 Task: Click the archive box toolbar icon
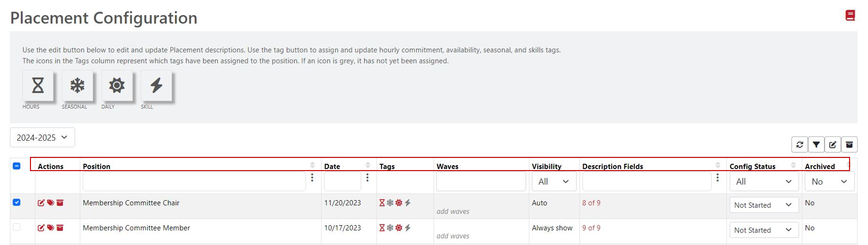point(849,145)
